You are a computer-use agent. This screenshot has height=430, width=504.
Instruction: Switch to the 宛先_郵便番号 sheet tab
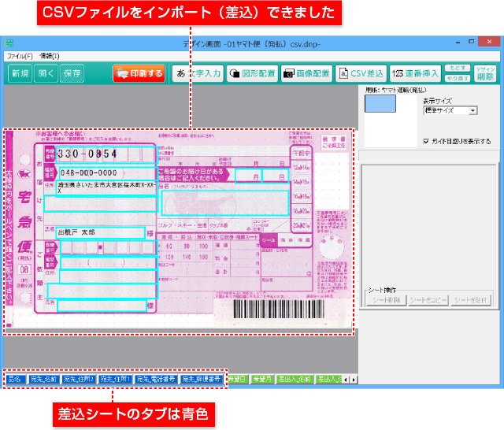click(x=202, y=380)
